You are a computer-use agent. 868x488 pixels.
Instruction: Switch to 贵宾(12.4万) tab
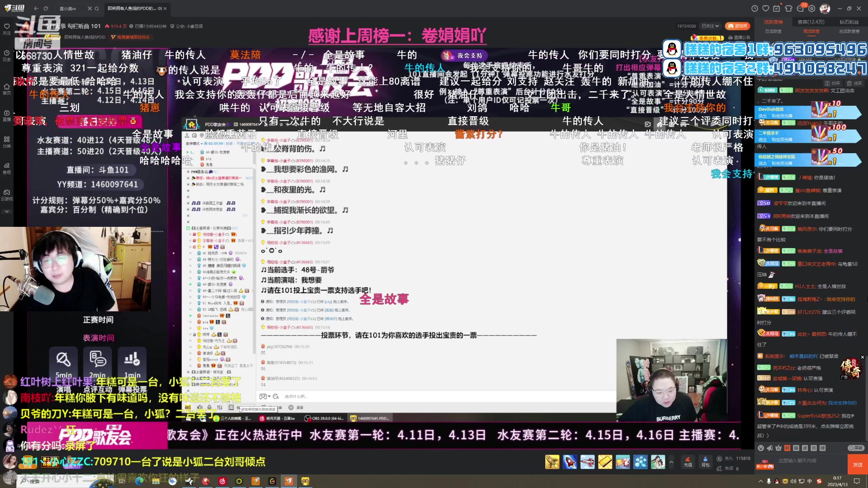point(811,22)
